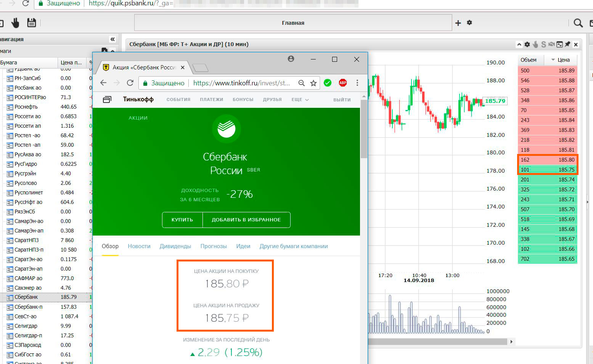This screenshot has width=593, height=364.
Task: Click ВЫЙТИ to log out of Tinkoff
Action: point(342,99)
